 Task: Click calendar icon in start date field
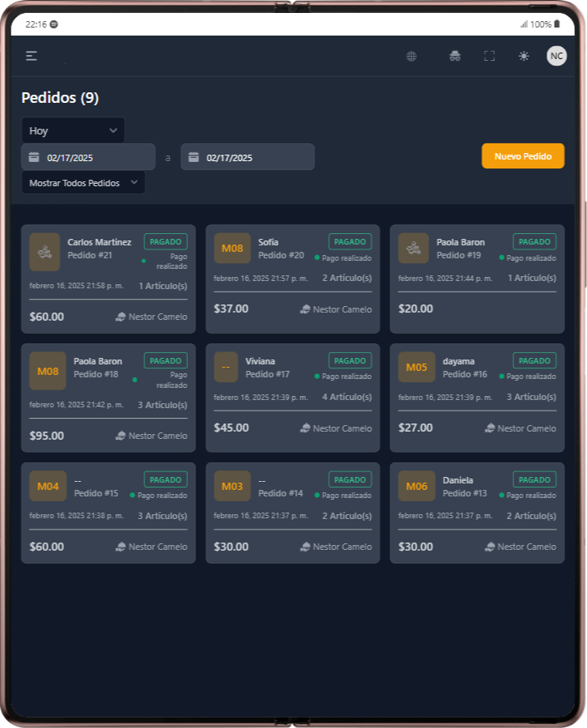point(34,157)
